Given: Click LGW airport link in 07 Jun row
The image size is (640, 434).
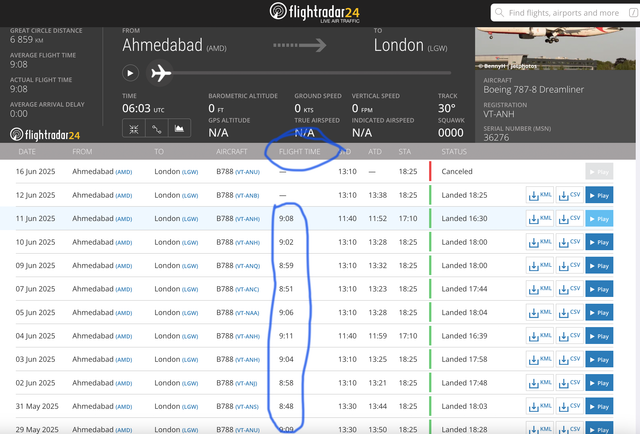Looking at the screenshot, I should point(190,289).
